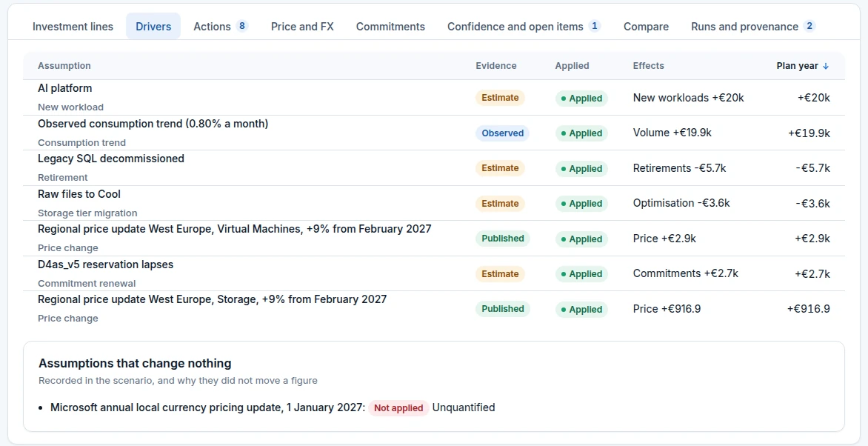
Task: Click the Price +€2.9k effect
Action: pyautogui.click(x=664, y=239)
